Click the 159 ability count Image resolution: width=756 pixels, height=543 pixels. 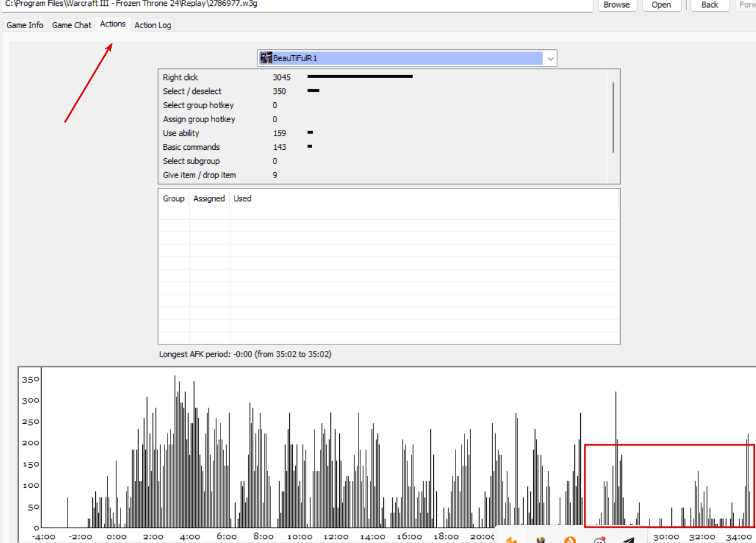(279, 133)
